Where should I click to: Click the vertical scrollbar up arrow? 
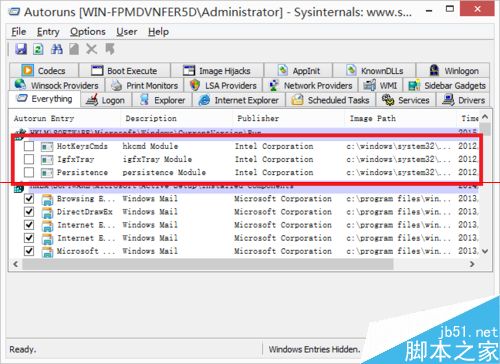click(x=485, y=117)
